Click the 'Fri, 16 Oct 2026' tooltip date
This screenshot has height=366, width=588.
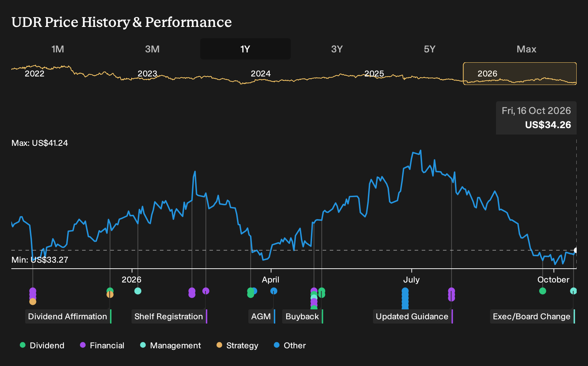tap(536, 111)
